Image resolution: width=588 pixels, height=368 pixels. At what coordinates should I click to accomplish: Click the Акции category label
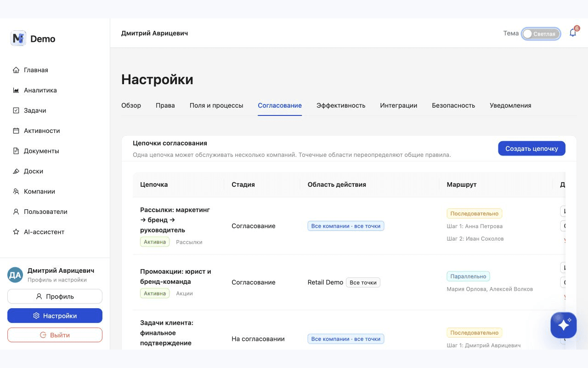click(x=184, y=293)
